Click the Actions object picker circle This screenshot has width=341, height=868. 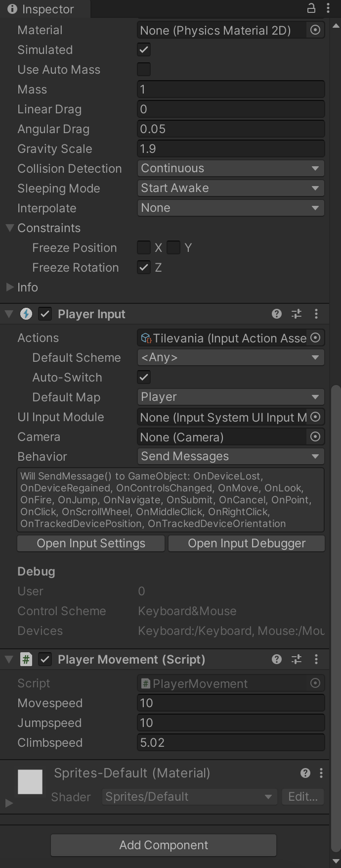pos(315,338)
